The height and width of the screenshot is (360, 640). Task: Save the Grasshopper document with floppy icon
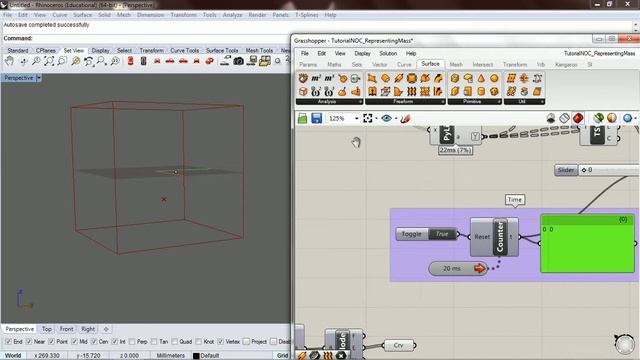tap(317, 118)
